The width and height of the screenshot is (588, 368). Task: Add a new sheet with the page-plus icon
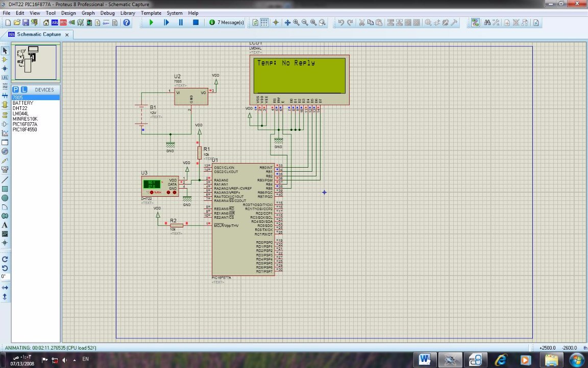[x=507, y=22]
